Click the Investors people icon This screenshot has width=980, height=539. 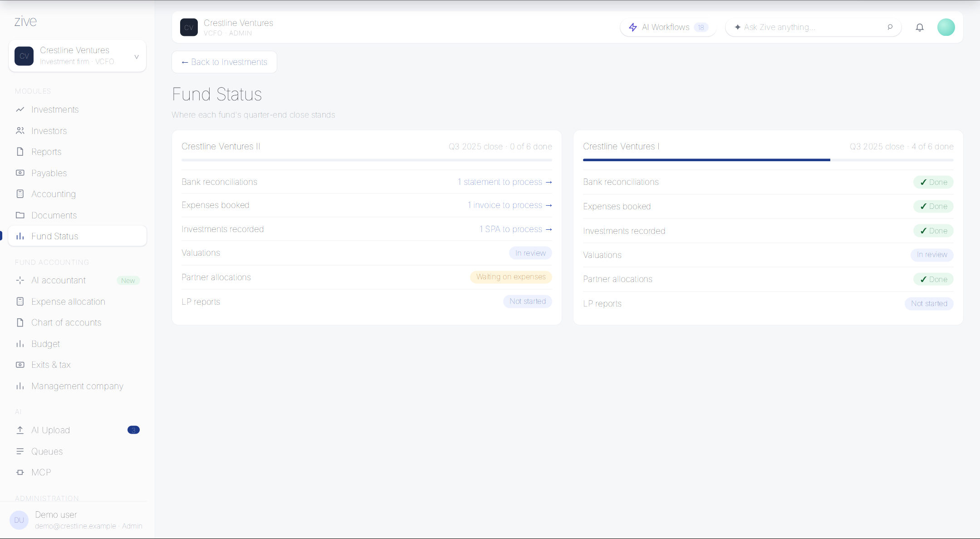(20, 131)
